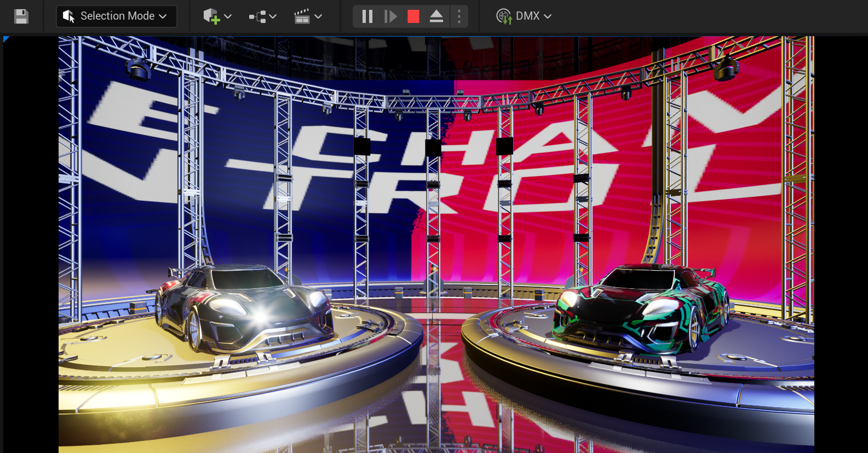Viewport: 868px width, 453px height.
Task: Expand the DMX dropdown arrow
Action: click(548, 16)
